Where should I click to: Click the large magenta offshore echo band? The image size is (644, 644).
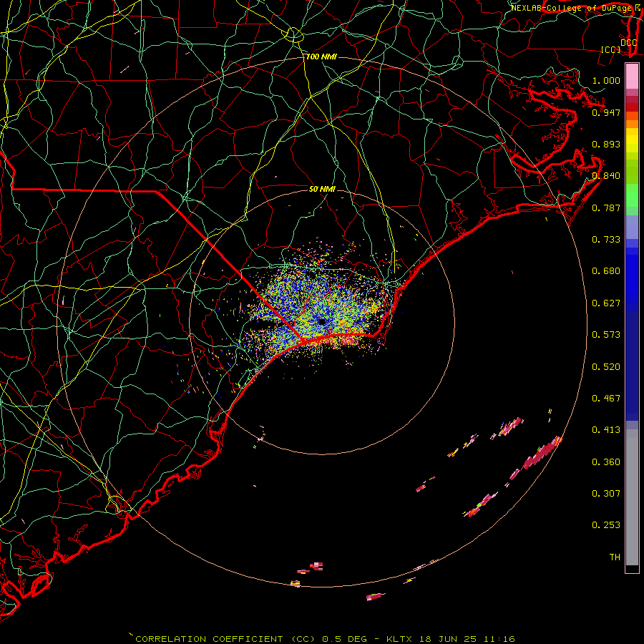point(542,454)
